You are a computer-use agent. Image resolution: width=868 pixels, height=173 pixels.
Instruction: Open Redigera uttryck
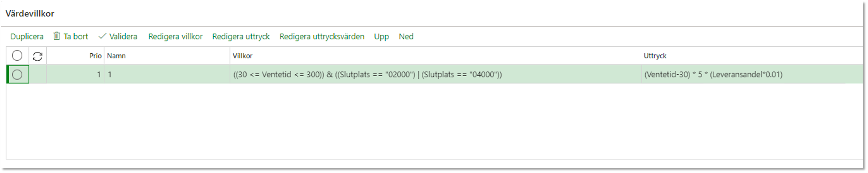[x=241, y=36]
